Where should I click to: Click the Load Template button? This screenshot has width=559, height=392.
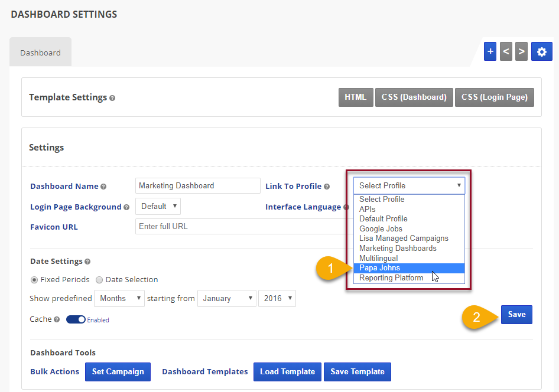coord(287,371)
